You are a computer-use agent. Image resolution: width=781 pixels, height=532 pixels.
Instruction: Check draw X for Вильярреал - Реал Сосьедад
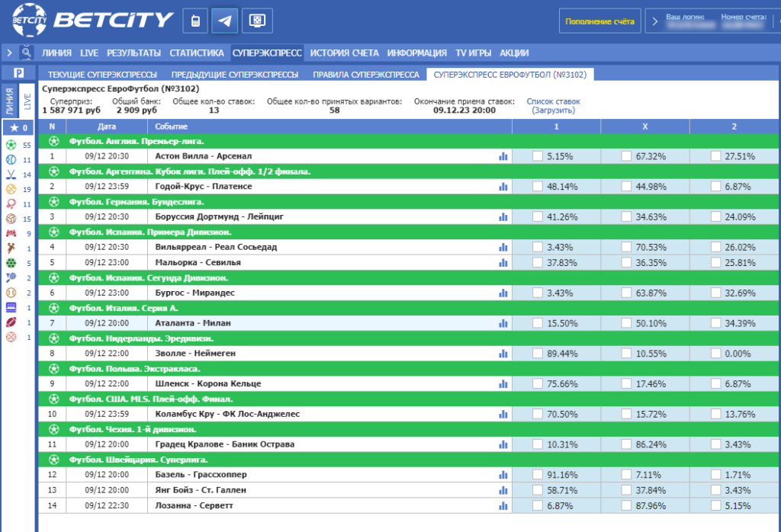626,248
